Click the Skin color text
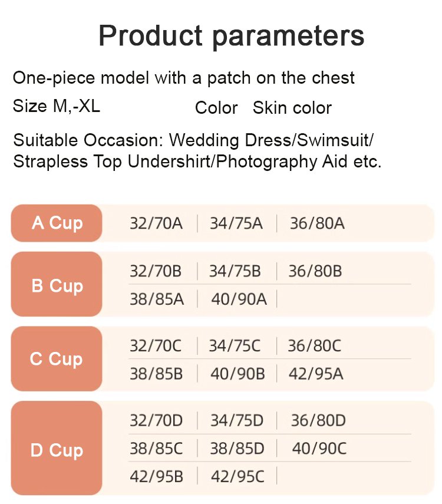 click(292, 108)
